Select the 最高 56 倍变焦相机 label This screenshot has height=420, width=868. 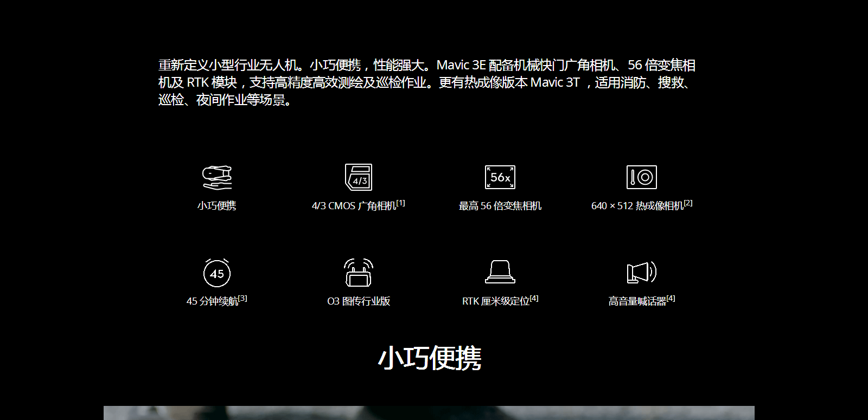[500, 206]
